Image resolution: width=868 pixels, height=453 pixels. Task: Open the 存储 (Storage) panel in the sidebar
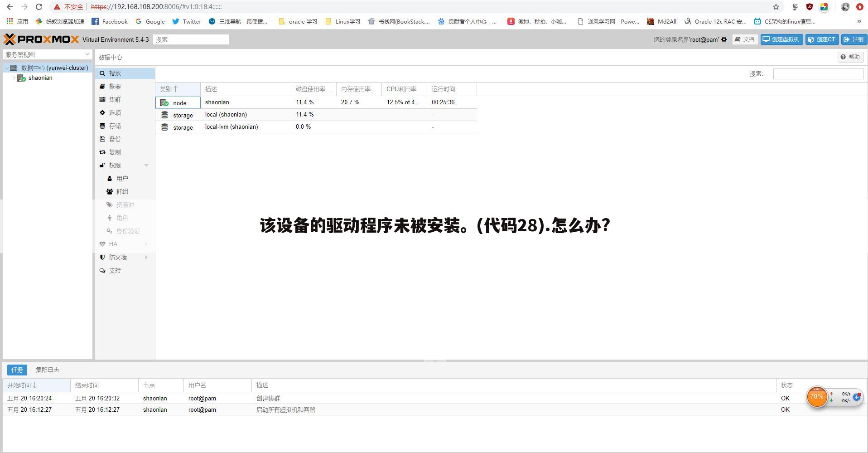115,126
